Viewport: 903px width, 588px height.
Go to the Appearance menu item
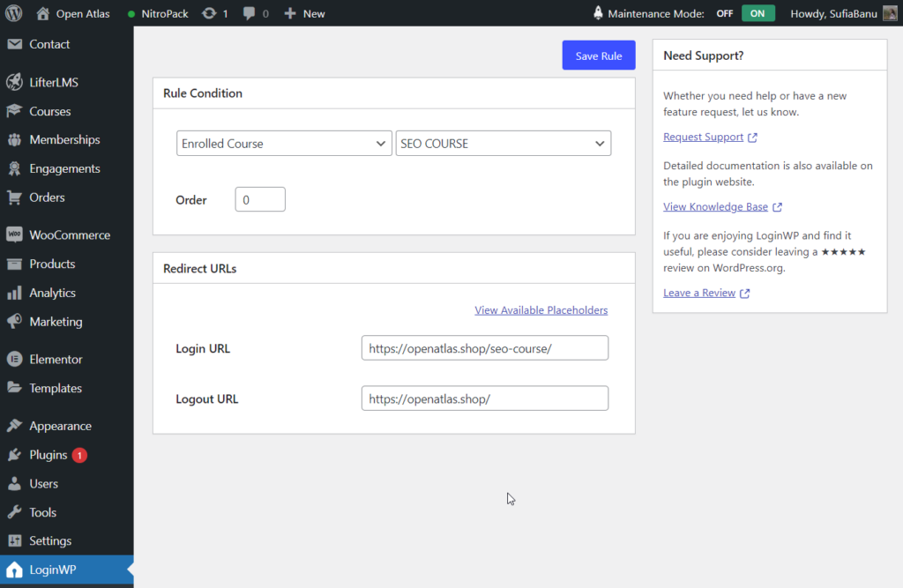click(67, 426)
